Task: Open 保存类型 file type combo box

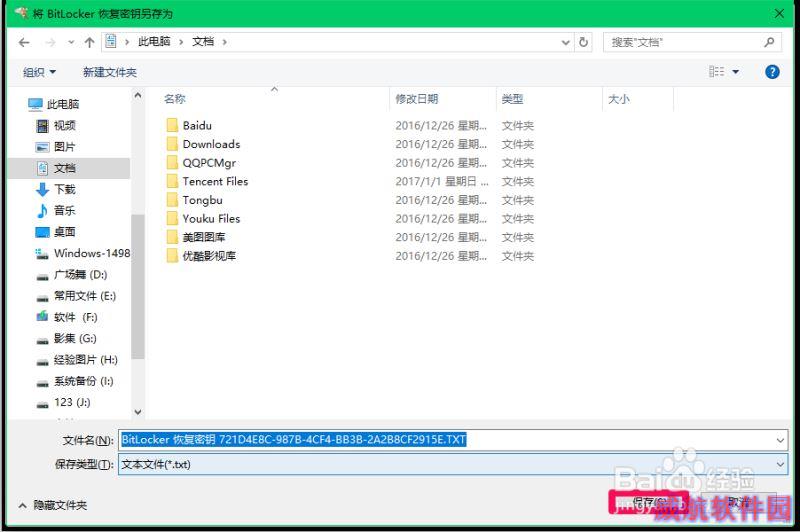Action: point(453,465)
